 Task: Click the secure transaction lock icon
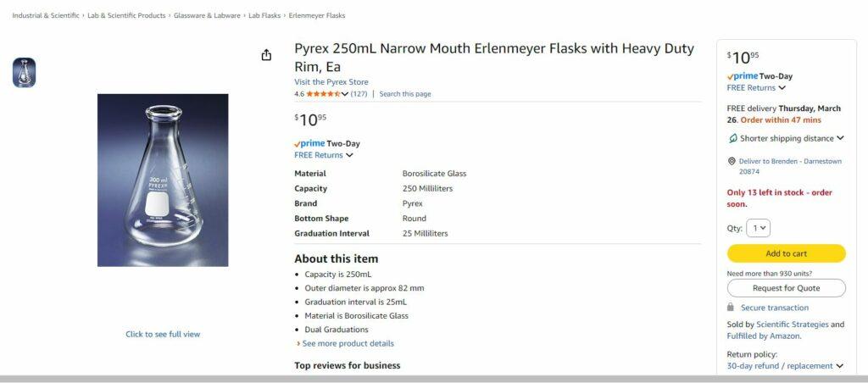coord(731,308)
